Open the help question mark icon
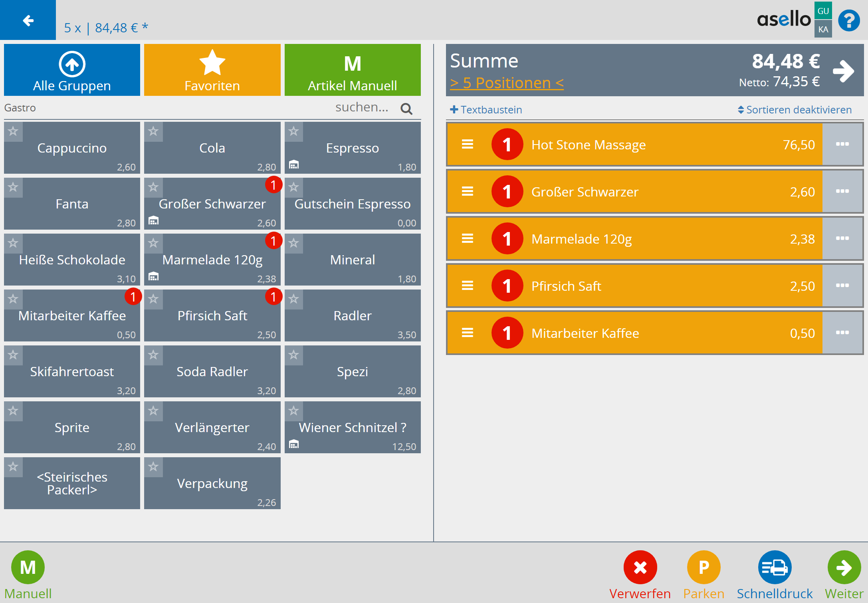 [849, 20]
